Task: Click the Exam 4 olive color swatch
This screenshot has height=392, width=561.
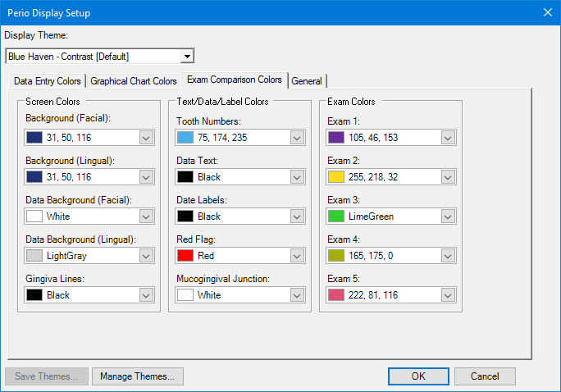Action: click(x=335, y=256)
